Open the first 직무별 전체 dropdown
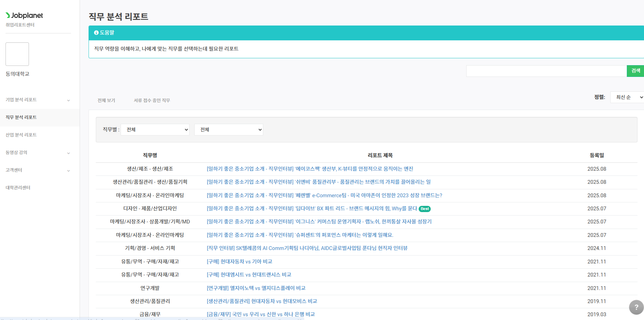 pyautogui.click(x=155, y=130)
